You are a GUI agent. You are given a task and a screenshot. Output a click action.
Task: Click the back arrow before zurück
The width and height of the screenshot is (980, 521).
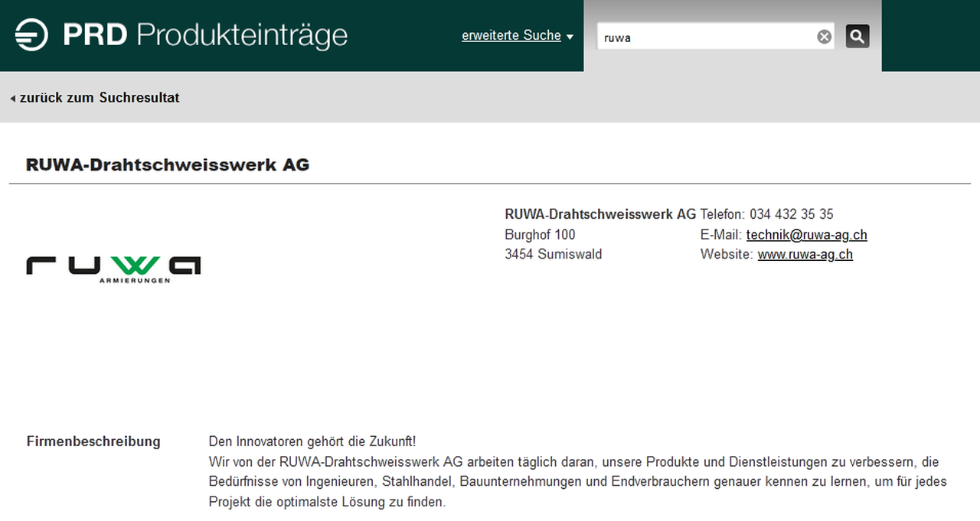tap(13, 99)
